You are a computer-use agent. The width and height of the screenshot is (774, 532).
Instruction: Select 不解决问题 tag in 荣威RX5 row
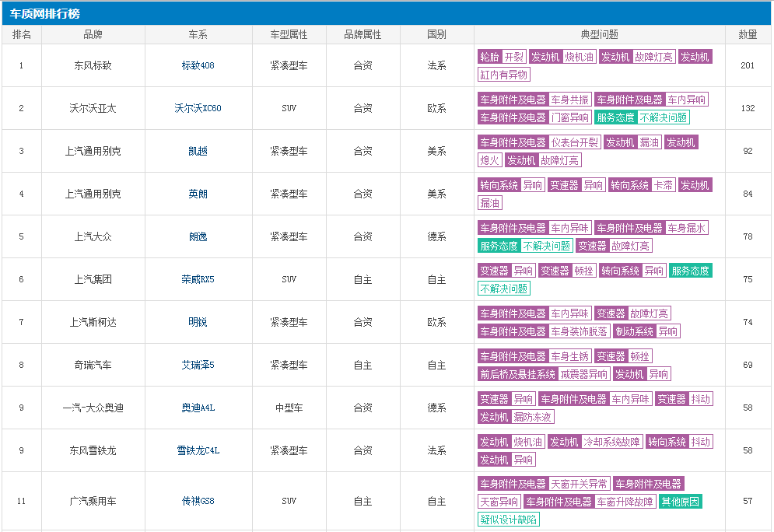[x=504, y=289]
